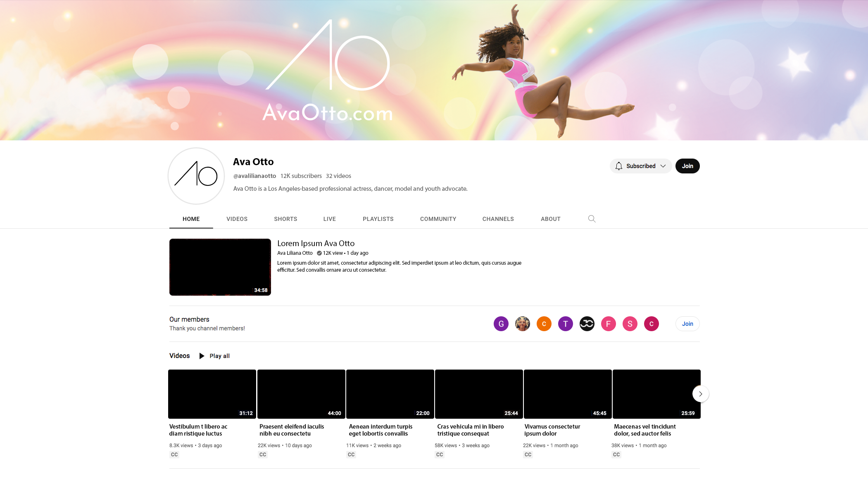The image size is (868, 479).
Task: Click CC badge under Vivamus consectetur video
Action: click(528, 455)
